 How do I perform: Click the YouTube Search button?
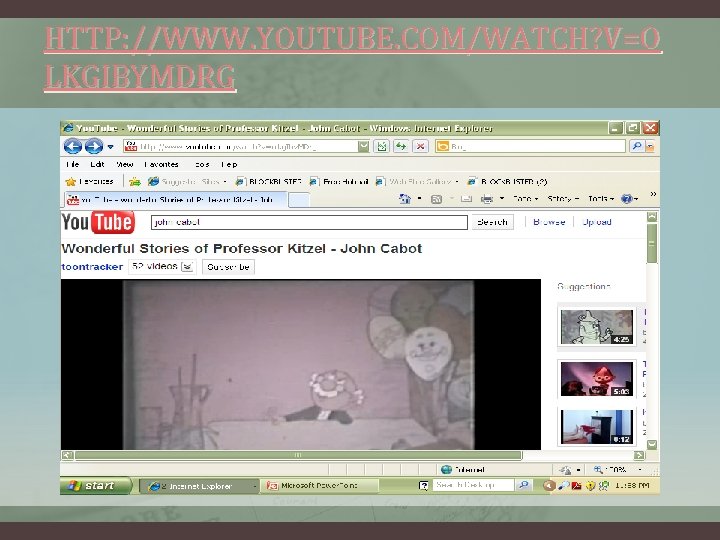[x=492, y=222]
